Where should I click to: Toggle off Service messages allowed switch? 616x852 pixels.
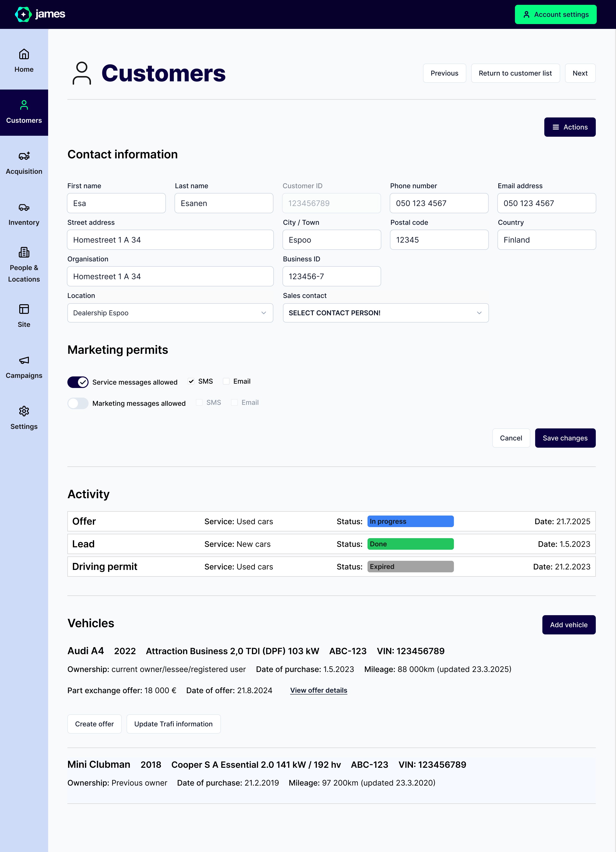[78, 382]
